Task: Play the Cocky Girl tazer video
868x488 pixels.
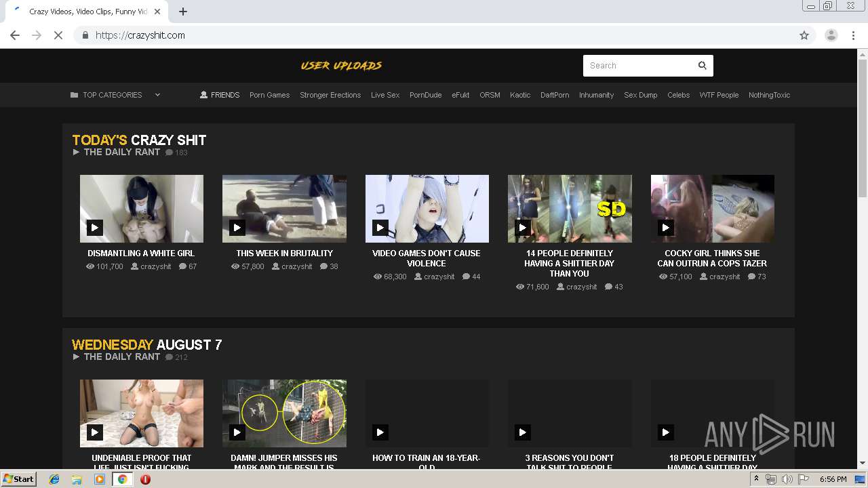Action: tap(665, 228)
